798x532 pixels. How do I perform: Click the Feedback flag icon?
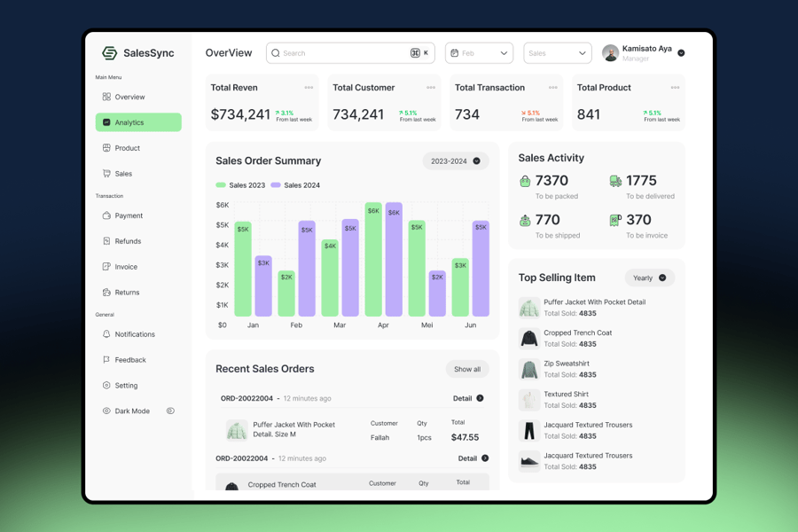click(106, 359)
